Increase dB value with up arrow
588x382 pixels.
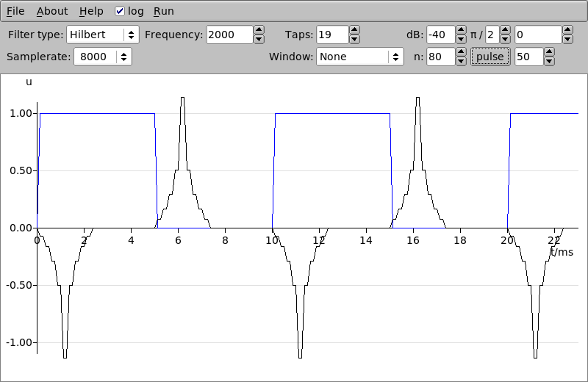pyautogui.click(x=461, y=30)
